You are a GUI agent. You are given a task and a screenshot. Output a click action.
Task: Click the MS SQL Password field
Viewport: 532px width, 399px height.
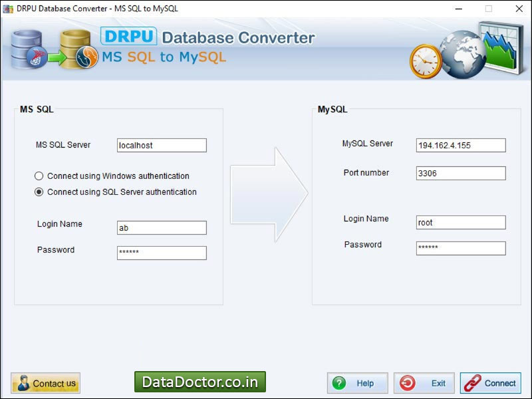pyautogui.click(x=162, y=253)
